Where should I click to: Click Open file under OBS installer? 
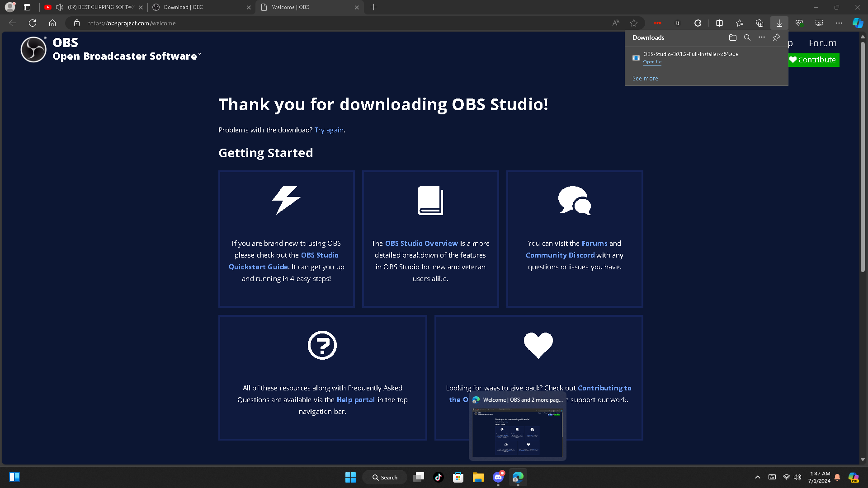click(652, 62)
